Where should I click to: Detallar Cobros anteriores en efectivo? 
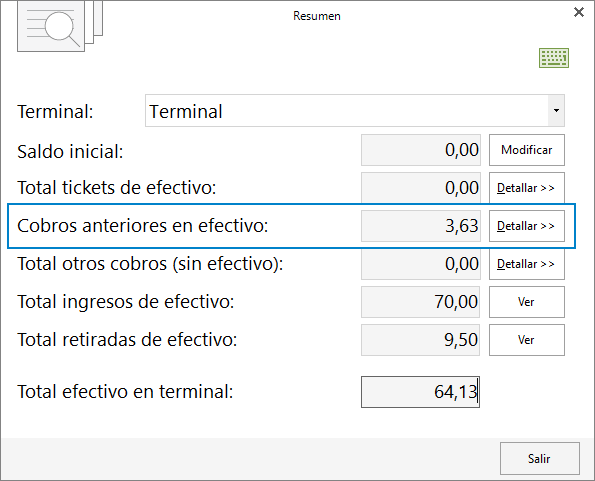pyautogui.click(x=527, y=226)
